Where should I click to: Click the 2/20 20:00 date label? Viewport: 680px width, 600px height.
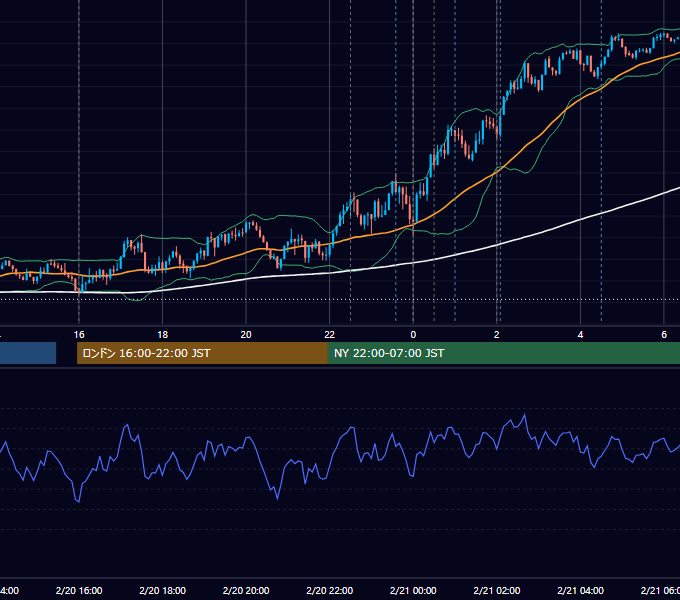(246, 590)
